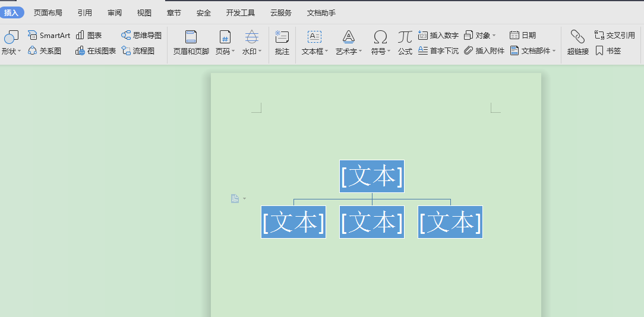The width and height of the screenshot is (644, 317).
Task: Expand the Document parts (文档部件) dropdown arrow
Action: (x=554, y=51)
